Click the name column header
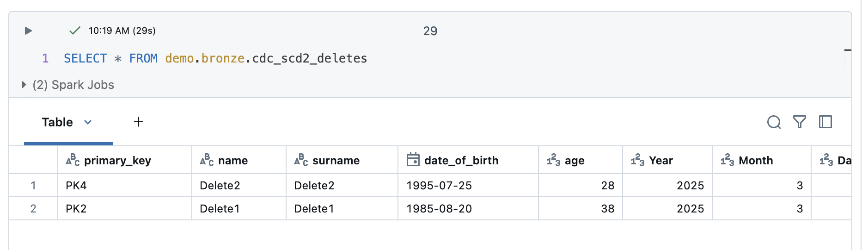Image resolution: width=868 pixels, height=250 pixels. tap(232, 161)
